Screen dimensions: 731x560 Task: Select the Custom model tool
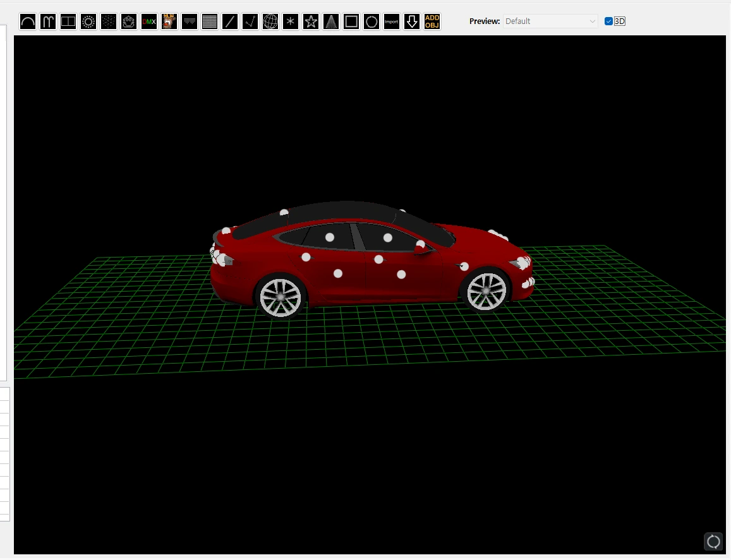coord(129,21)
